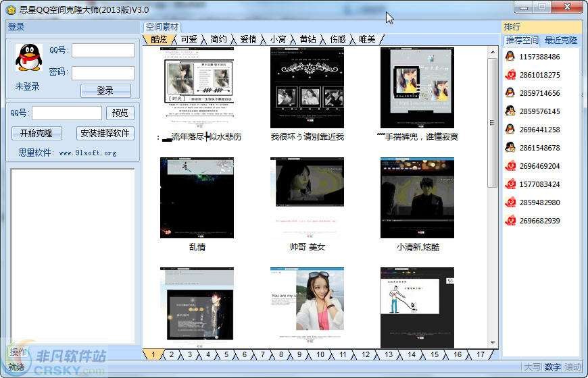Open the www.91soft.org link
The width and height of the screenshot is (588, 378).
(x=88, y=153)
